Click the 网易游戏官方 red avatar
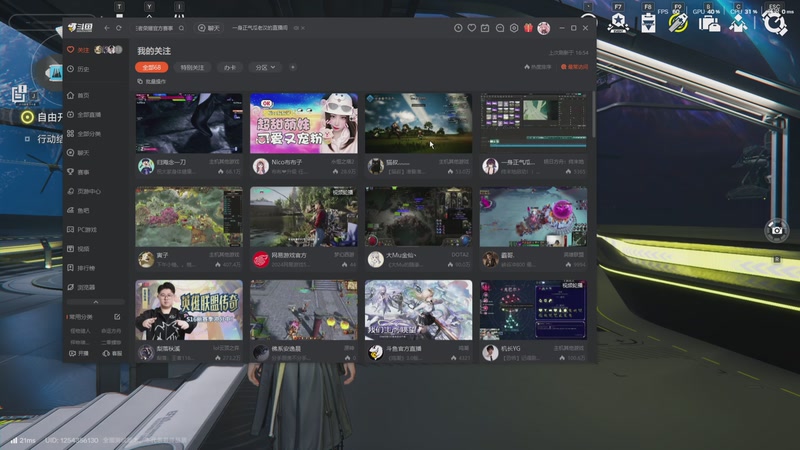The height and width of the screenshot is (450, 800). pos(261,260)
